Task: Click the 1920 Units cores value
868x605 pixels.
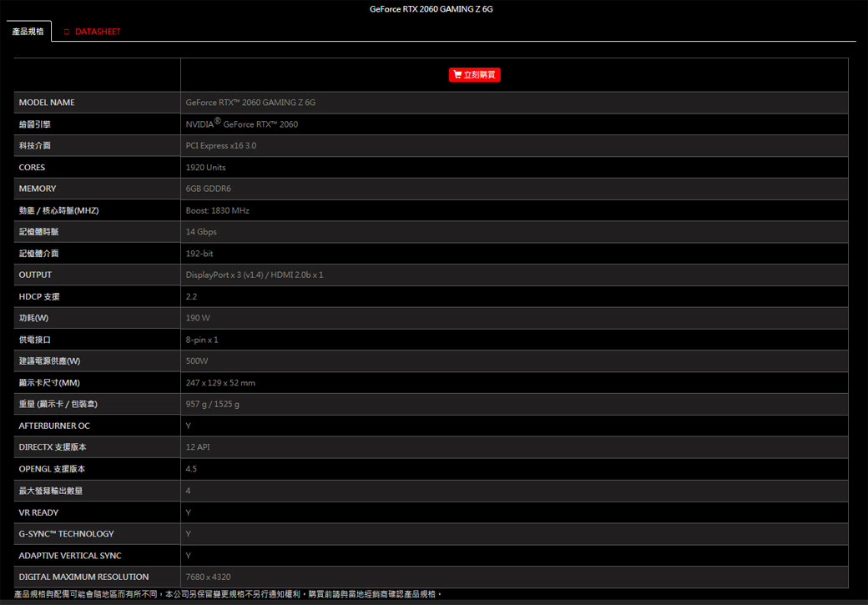Action: [205, 168]
